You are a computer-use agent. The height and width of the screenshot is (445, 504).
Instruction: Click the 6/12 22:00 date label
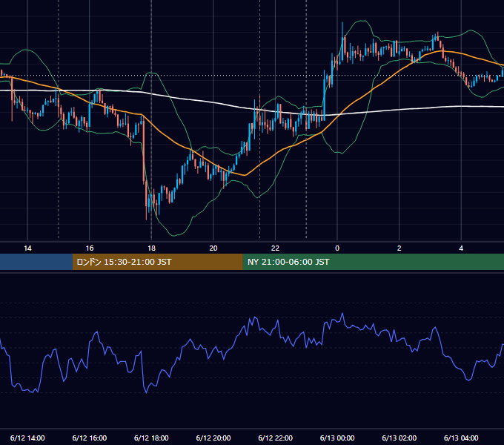click(x=276, y=438)
